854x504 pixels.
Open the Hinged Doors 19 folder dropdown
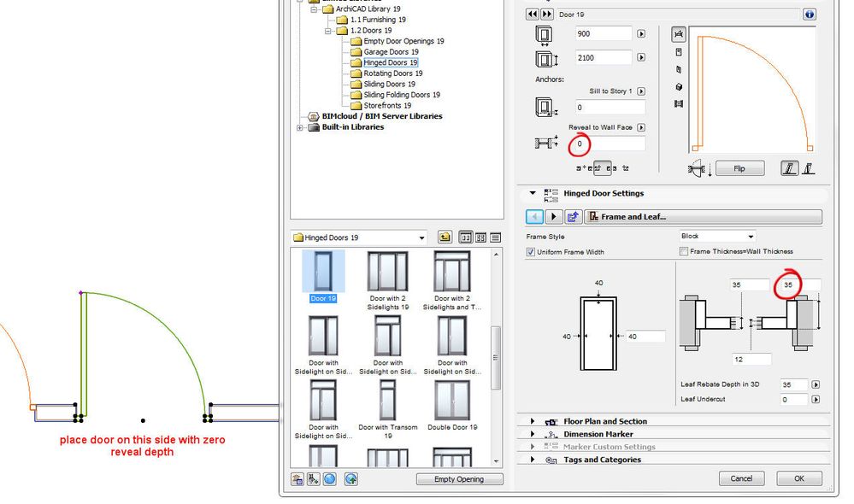[359, 237]
